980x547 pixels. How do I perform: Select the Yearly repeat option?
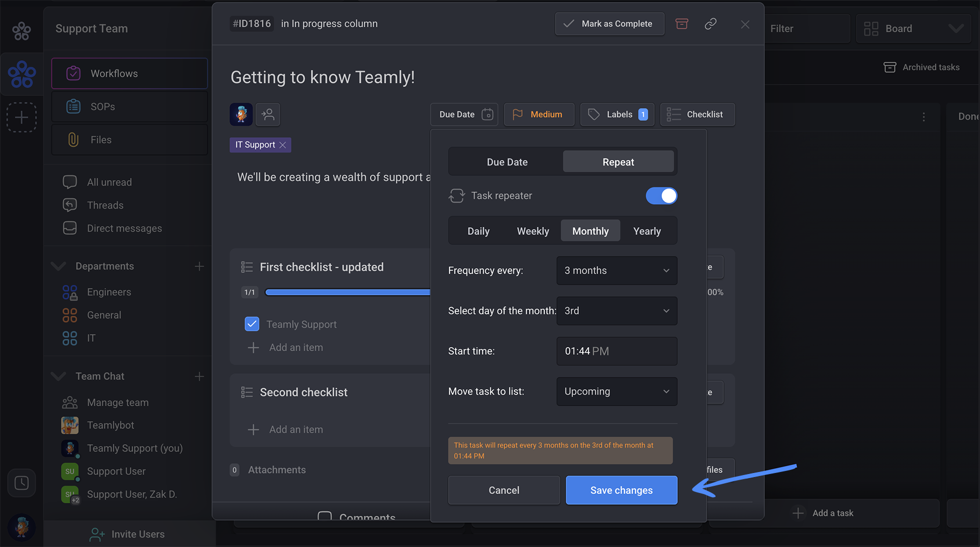coord(647,231)
